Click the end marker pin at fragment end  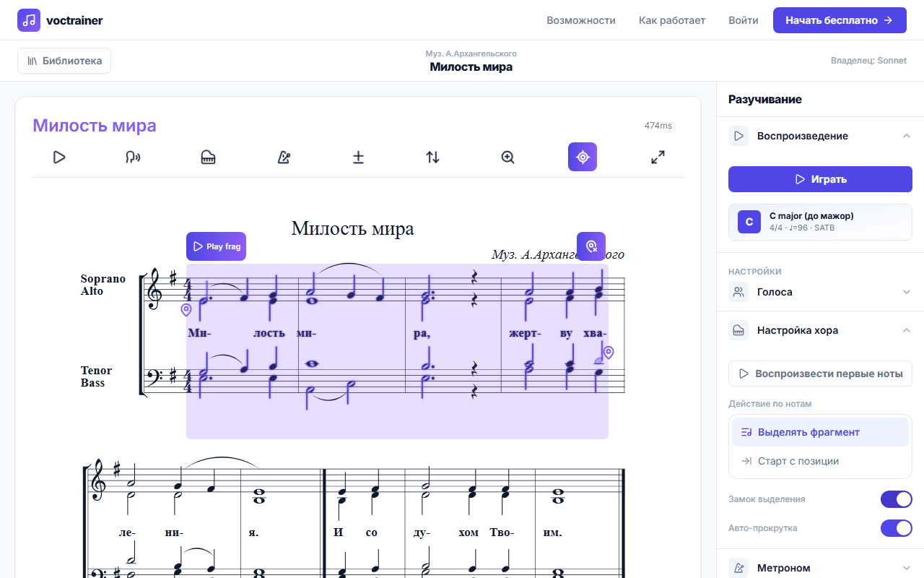pos(609,353)
